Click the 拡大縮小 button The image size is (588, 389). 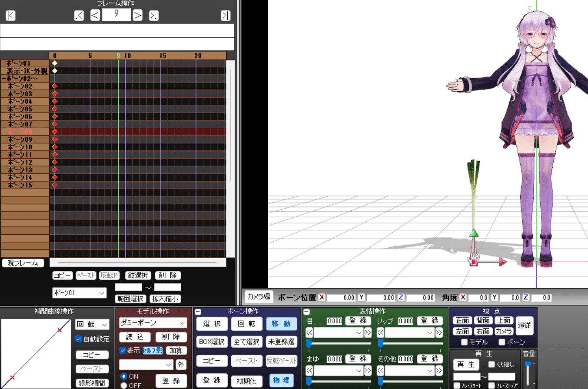165,299
